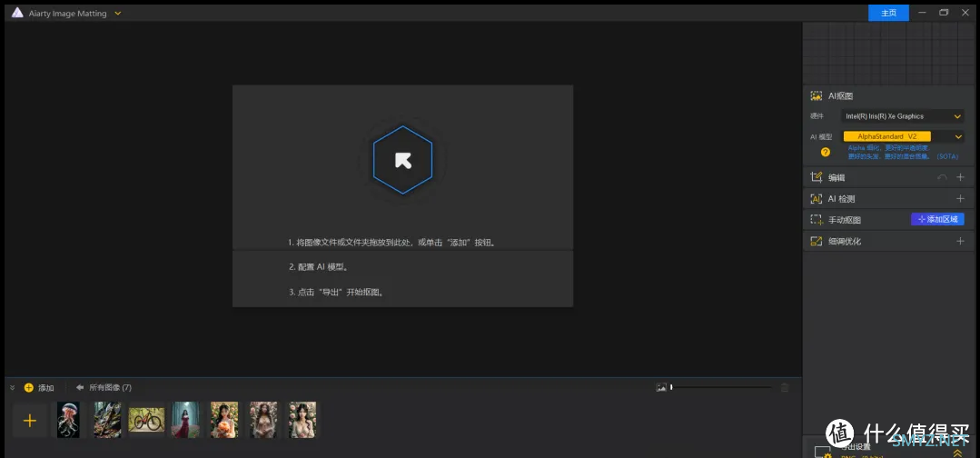Screen dimensions: 980x458
Task: Click the 主页 home button
Action: [x=889, y=13]
